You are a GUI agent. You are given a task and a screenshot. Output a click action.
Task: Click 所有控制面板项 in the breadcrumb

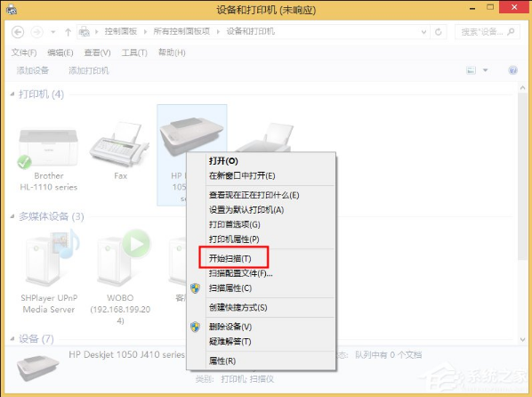coord(181,31)
